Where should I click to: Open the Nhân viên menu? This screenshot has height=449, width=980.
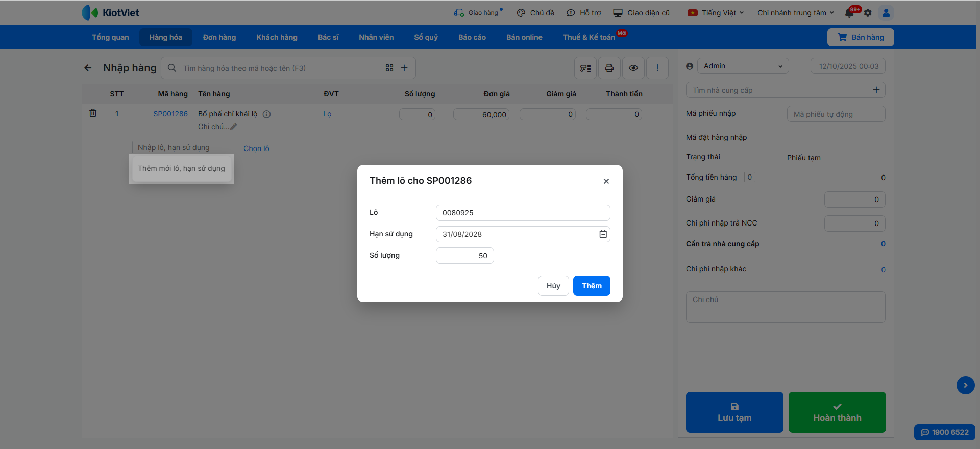coord(376,37)
